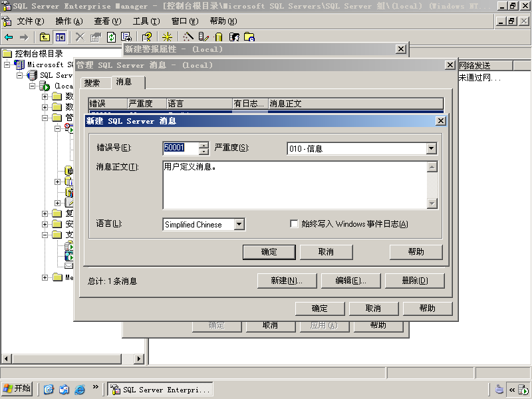This screenshot has height=399, width=532.
Task: Click the 消息正文 scrollbar down arrow
Action: (432, 203)
